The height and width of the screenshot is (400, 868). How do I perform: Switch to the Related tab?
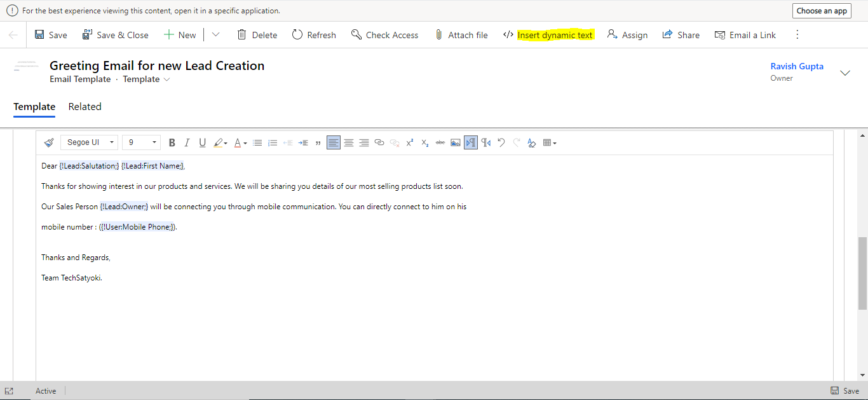coord(85,106)
